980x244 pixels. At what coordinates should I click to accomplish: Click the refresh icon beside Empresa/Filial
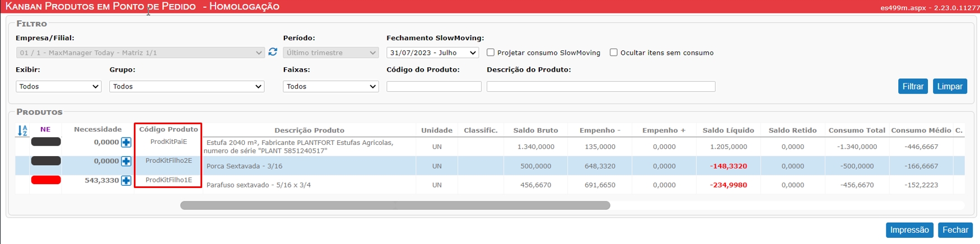(x=273, y=52)
